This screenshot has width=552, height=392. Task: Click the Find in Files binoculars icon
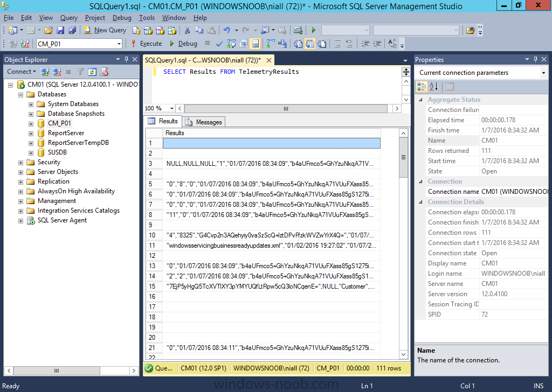470,30
